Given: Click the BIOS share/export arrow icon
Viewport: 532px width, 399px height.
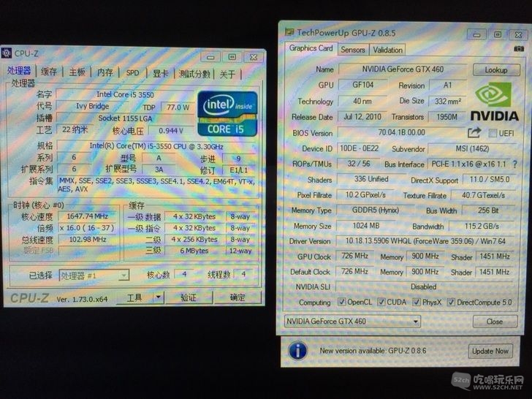Looking at the screenshot, I should [474, 133].
